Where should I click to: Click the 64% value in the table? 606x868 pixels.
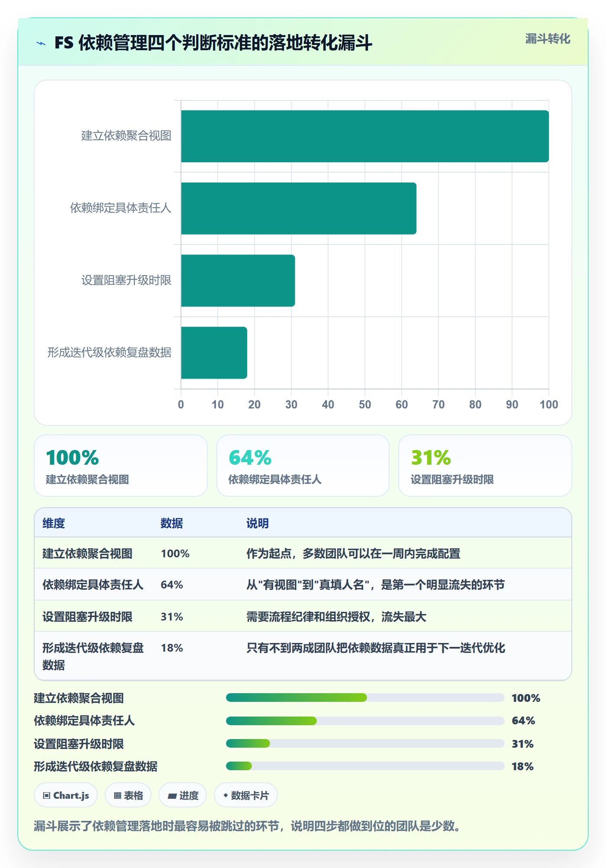pyautogui.click(x=172, y=585)
